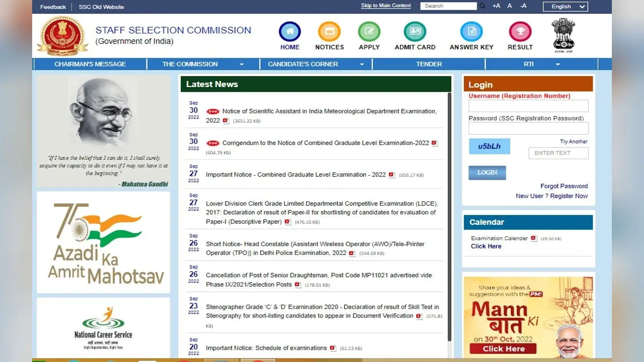This screenshot has width=644, height=362.
Task: Open Lower Division Clerk Grade LDCE notice
Action: [322, 213]
